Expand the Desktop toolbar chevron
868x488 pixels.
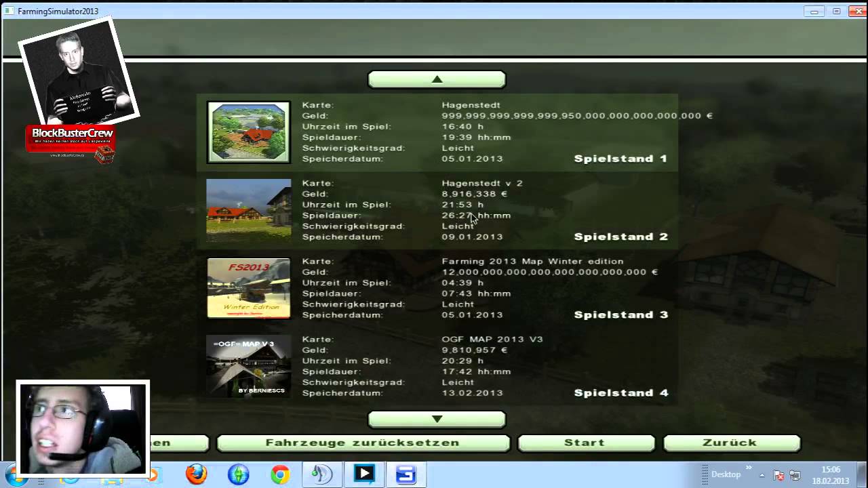[x=749, y=468]
